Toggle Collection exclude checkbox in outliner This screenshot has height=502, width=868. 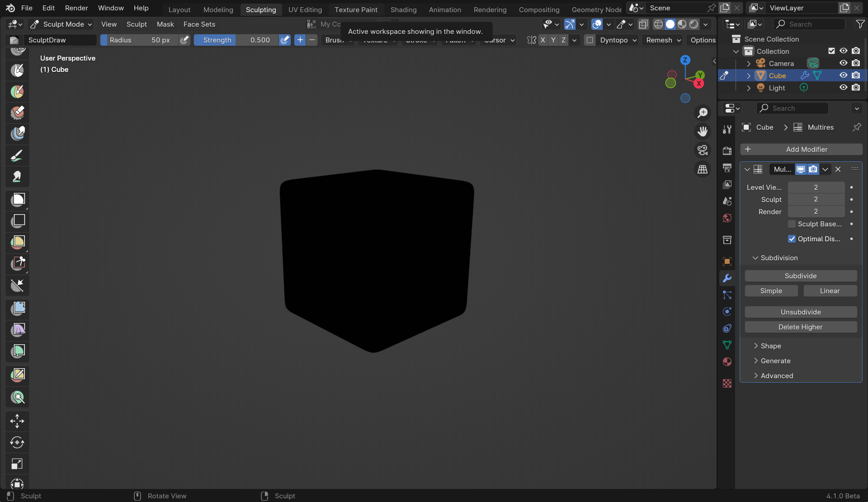(x=831, y=51)
